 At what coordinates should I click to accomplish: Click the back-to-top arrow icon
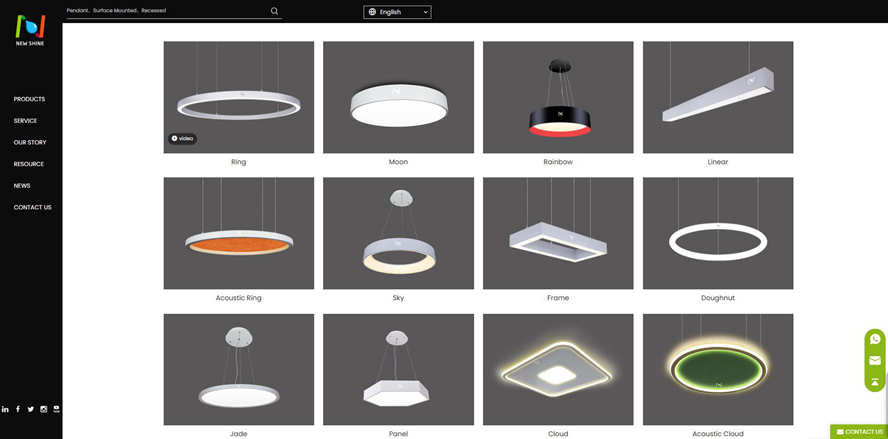click(x=875, y=381)
